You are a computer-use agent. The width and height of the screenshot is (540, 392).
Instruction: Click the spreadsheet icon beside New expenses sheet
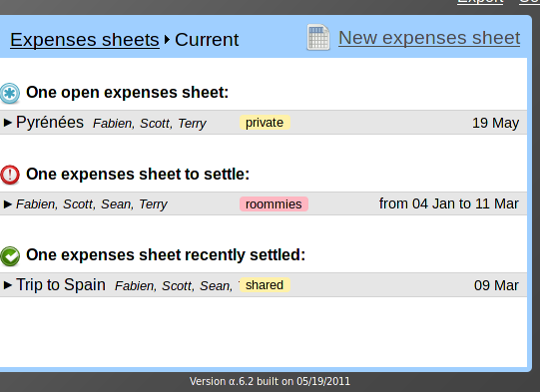click(318, 37)
